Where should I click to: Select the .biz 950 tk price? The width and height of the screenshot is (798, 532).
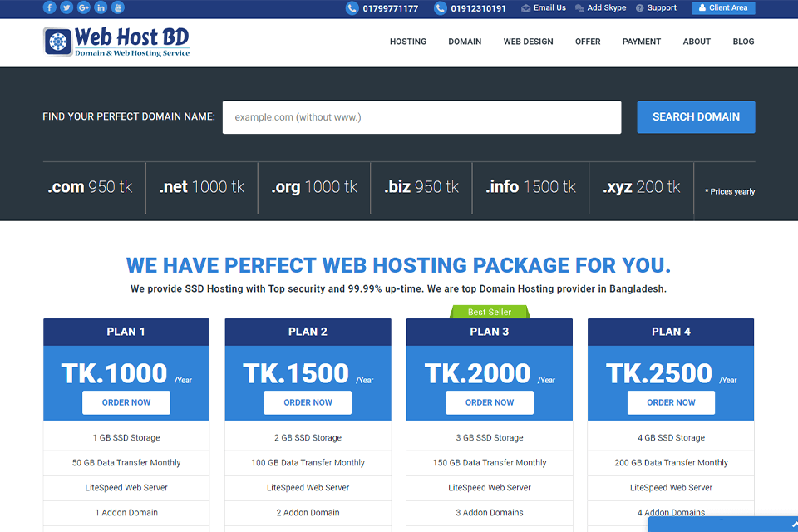click(421, 187)
